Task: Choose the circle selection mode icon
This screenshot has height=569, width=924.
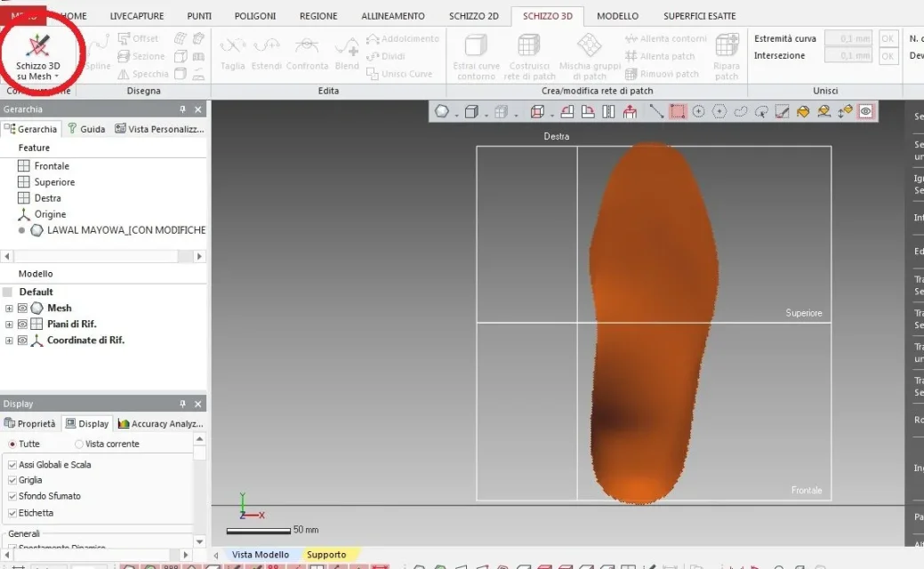Action: tap(699, 112)
